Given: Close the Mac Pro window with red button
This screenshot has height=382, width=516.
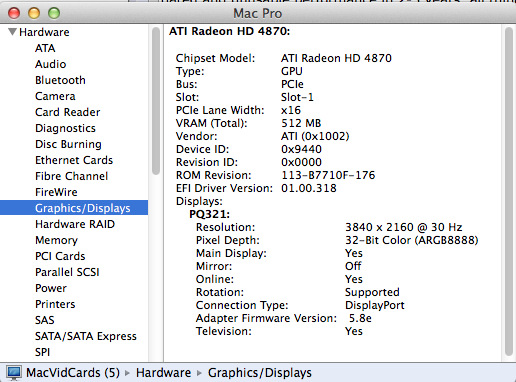Looking at the screenshot, I should tap(14, 13).
